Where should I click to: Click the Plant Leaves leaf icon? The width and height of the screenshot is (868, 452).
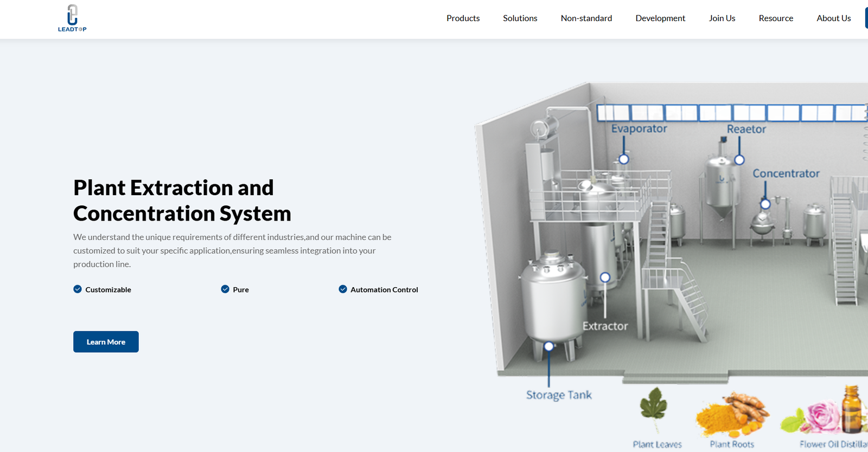(x=654, y=404)
